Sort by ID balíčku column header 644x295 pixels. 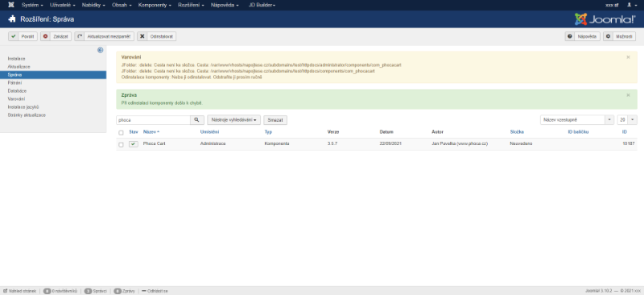point(578,132)
